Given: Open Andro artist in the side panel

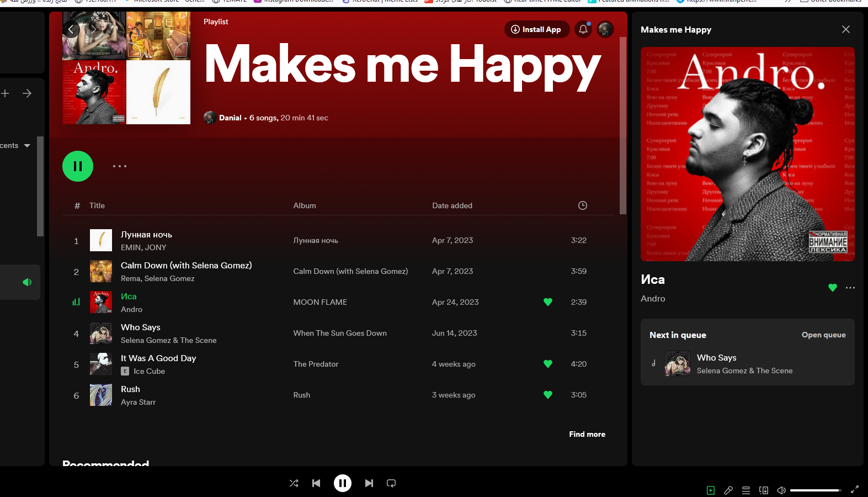Looking at the screenshot, I should tap(653, 298).
